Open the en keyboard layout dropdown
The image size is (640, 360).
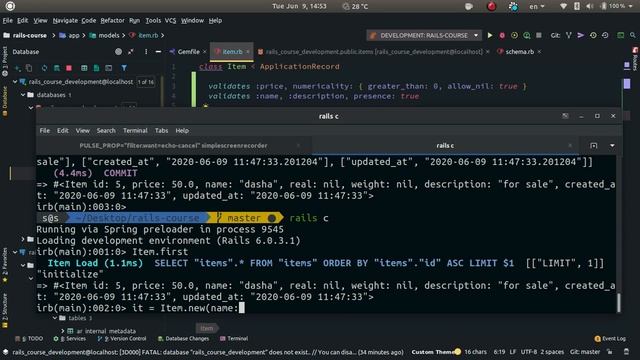tap(537, 6)
